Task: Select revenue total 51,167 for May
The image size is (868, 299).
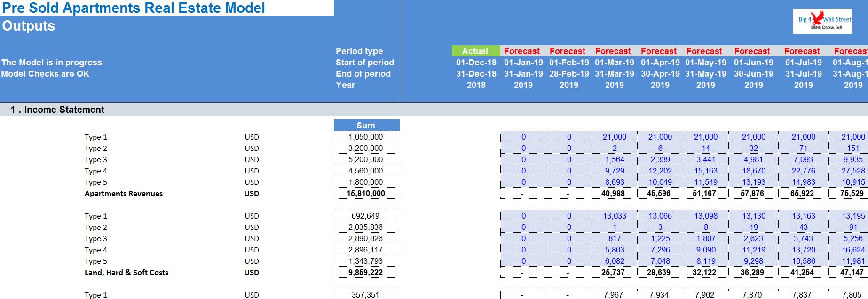Action: tap(706, 193)
